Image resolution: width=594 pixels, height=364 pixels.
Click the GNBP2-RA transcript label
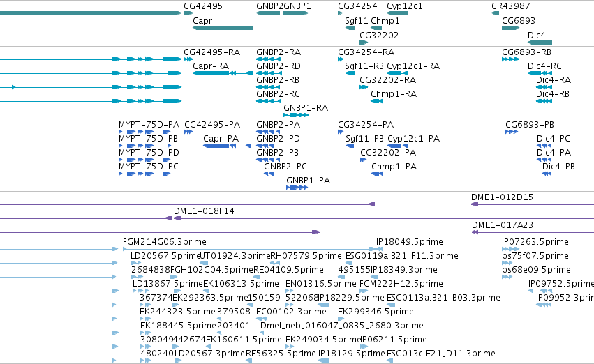(279, 52)
